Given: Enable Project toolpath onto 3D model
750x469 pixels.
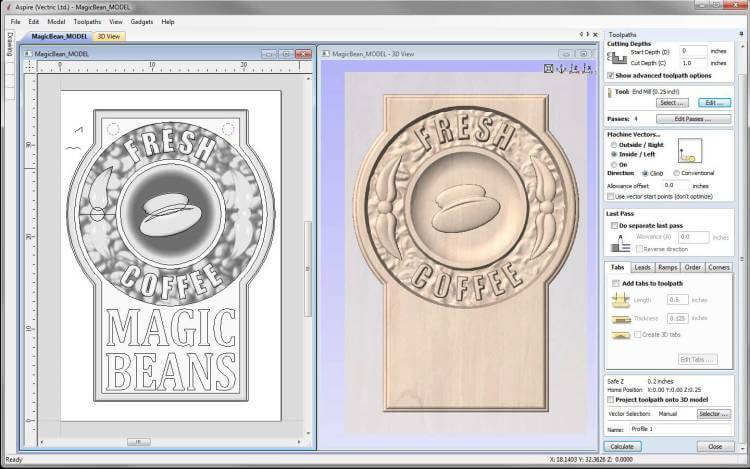Looking at the screenshot, I should click(x=610, y=400).
